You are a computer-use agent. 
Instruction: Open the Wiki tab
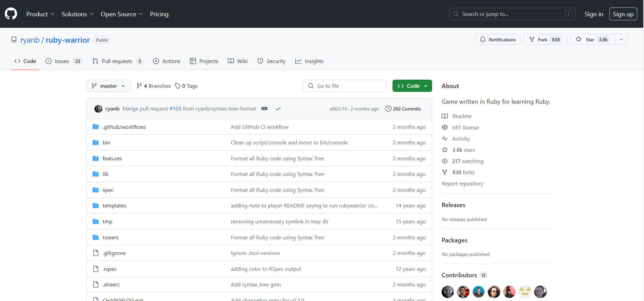(238, 61)
